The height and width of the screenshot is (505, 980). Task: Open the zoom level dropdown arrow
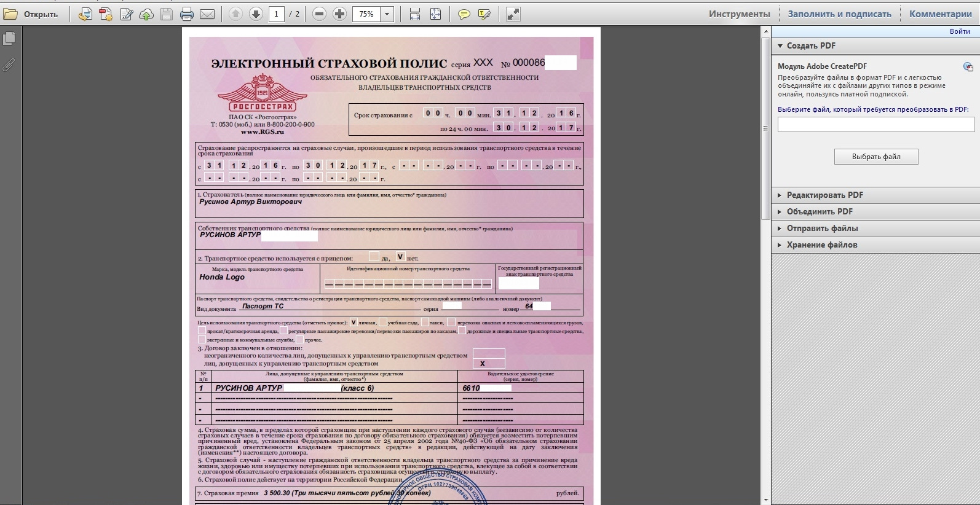387,14
